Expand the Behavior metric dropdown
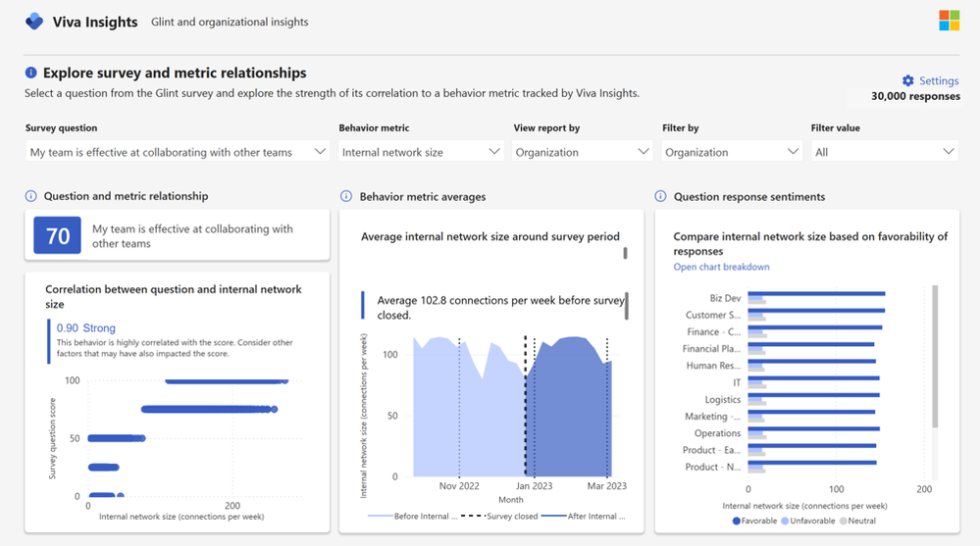The width and height of the screenshot is (980, 546). pos(421,152)
